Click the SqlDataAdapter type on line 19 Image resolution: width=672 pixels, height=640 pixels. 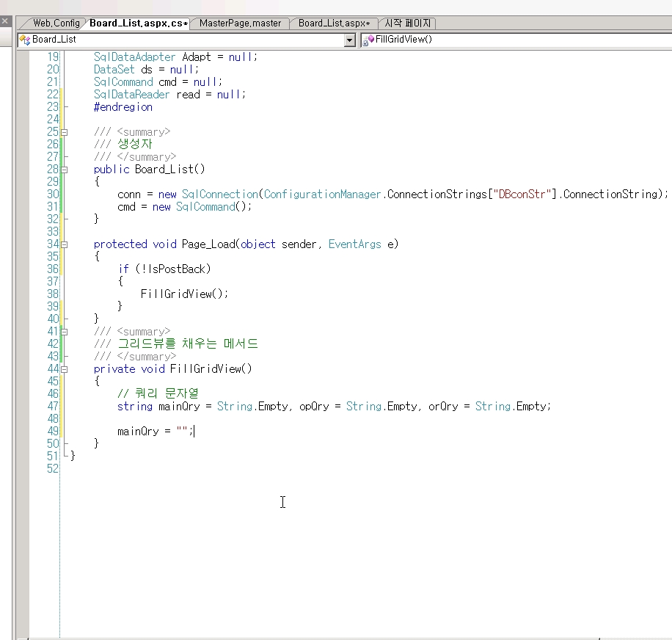134,57
